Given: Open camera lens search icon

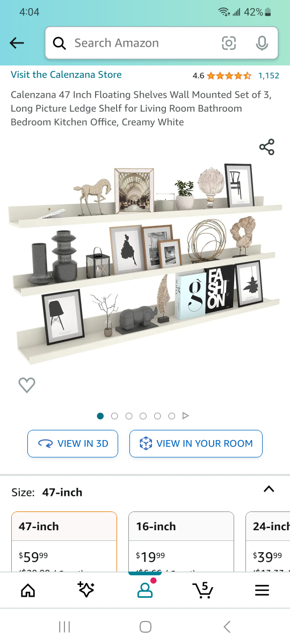Looking at the screenshot, I should pyautogui.click(x=229, y=43).
